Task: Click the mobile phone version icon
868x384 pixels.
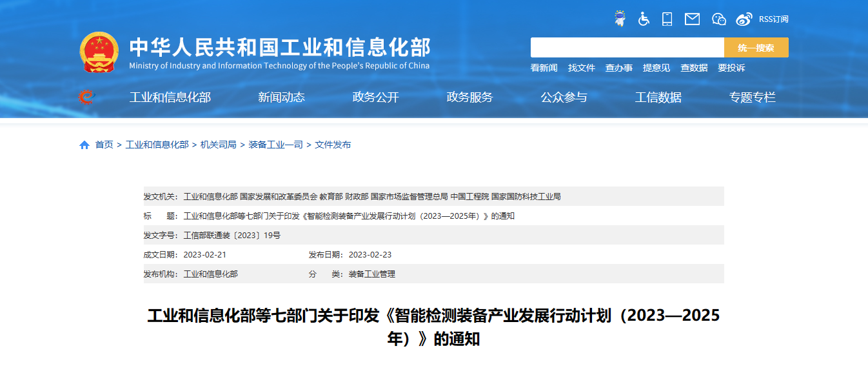Action: pyautogui.click(x=667, y=19)
